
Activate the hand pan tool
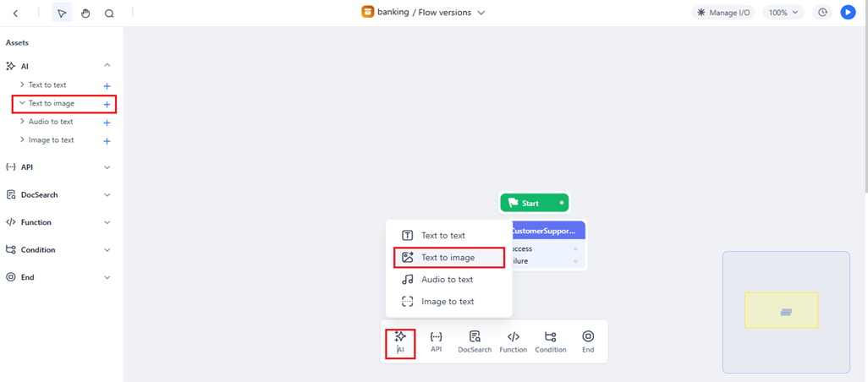point(85,14)
